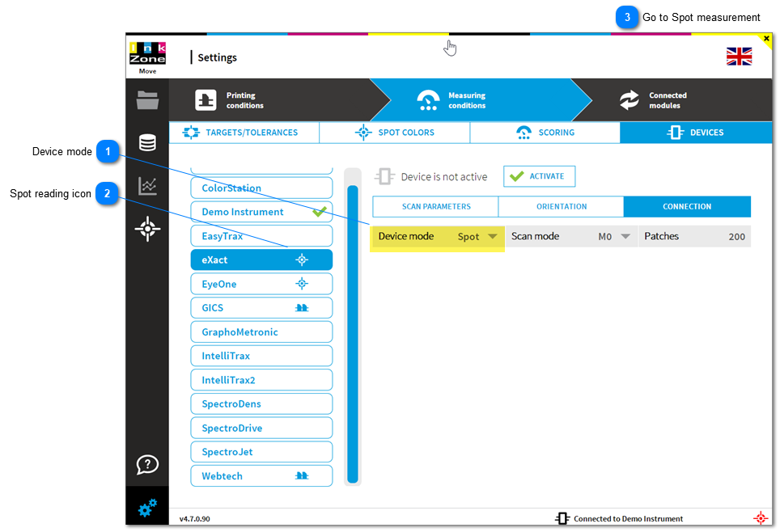Close the Settings window with yellow X

coord(766,38)
